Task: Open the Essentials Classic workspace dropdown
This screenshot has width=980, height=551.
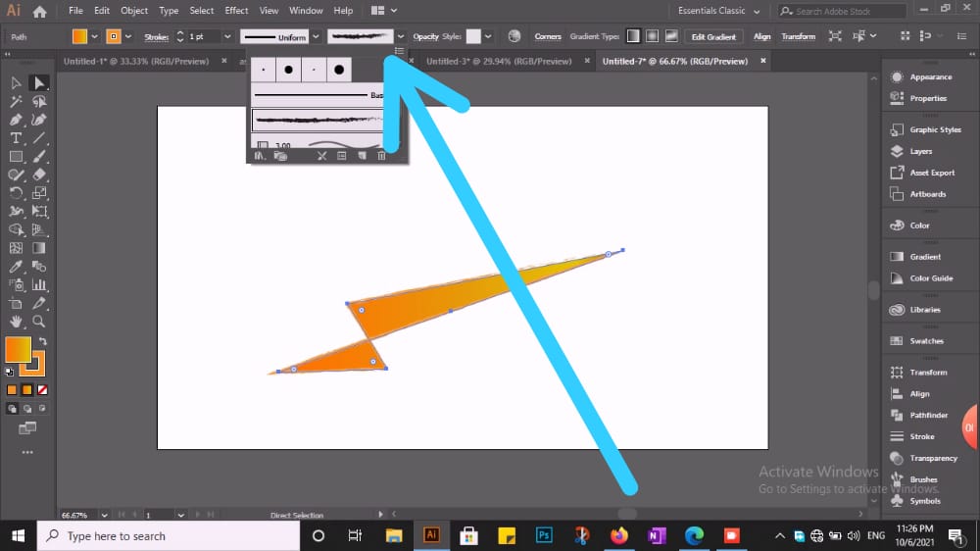Action: (718, 11)
